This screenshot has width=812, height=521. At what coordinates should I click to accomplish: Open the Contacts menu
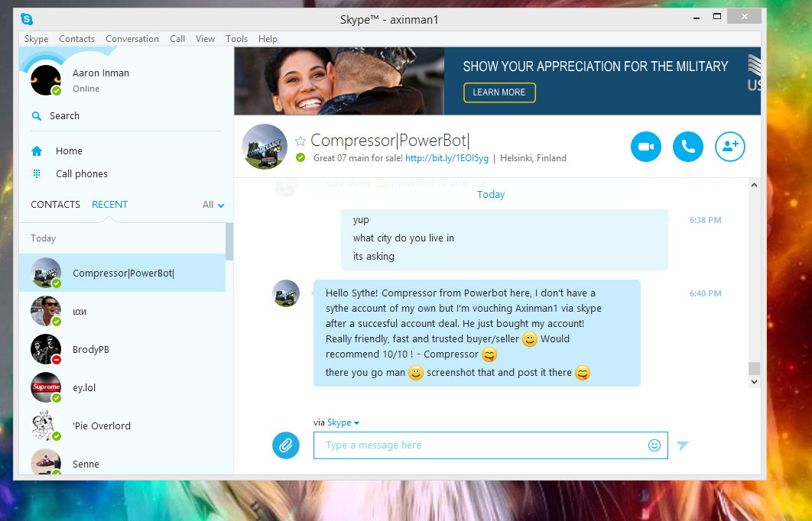coord(76,39)
